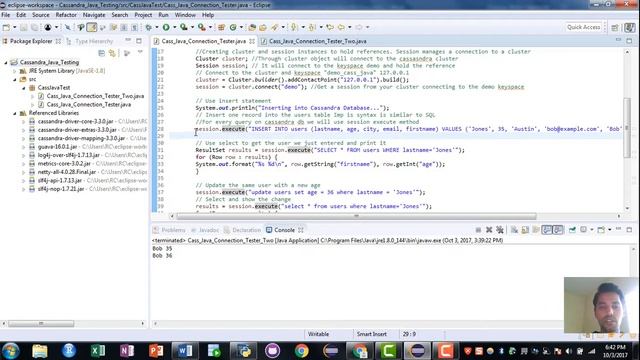Screen dimensions: 640x360
Task: Click the Save toolbar icon
Action: (x=23, y=27)
